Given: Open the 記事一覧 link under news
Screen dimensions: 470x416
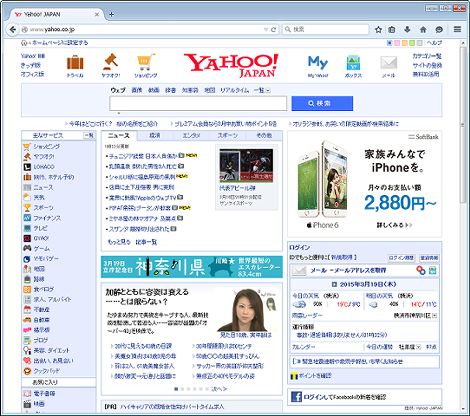Looking at the screenshot, I should pos(146,242).
